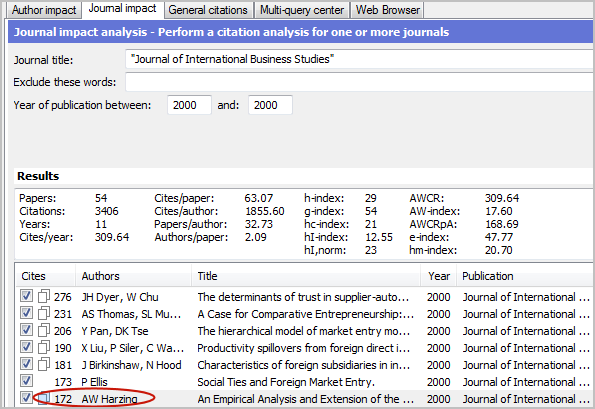Select 'A Case for Comparative Entrepreneurship' title

305,314
